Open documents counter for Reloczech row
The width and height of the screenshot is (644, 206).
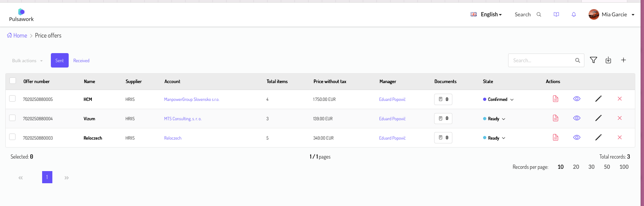(443, 138)
